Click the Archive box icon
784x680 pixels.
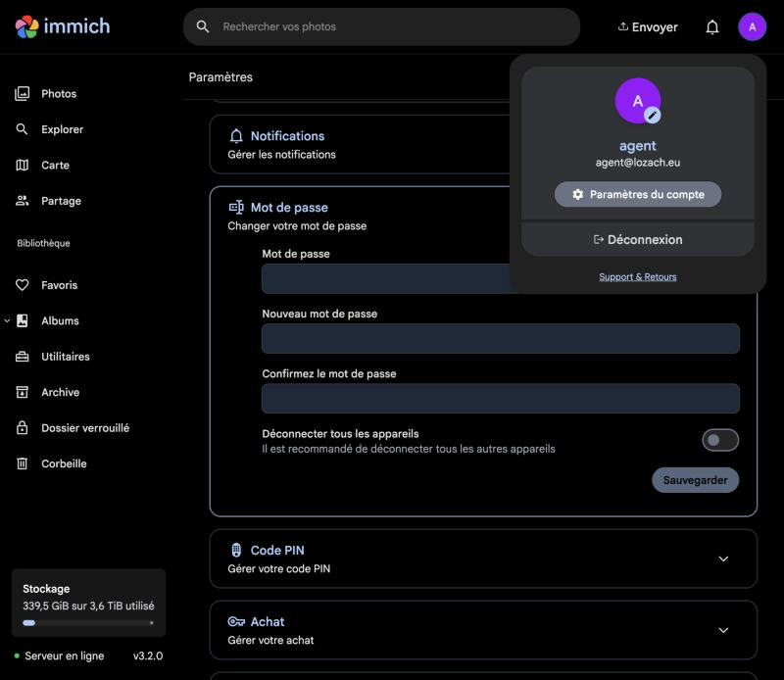coord(22,392)
